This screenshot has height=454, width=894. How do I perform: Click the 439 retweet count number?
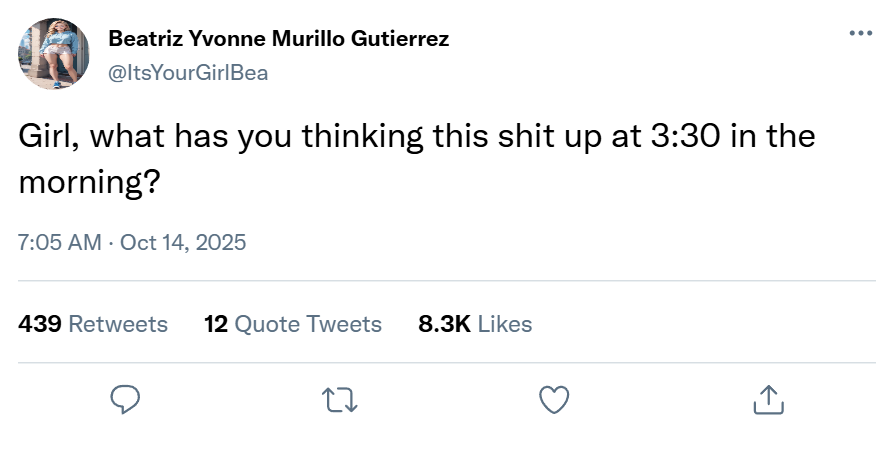click(41, 324)
